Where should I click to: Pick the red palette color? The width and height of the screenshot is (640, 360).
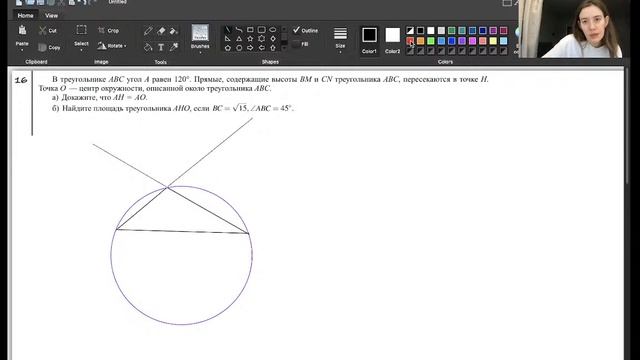[x=410, y=41]
